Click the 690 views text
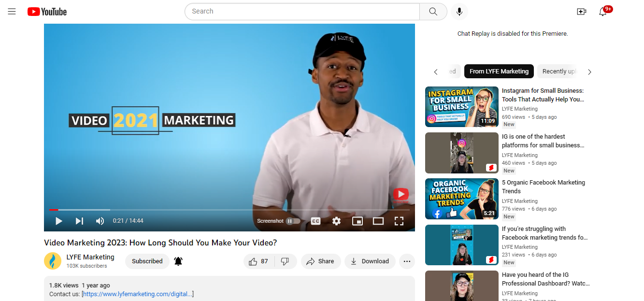The width and height of the screenshot is (644, 301). point(514,117)
